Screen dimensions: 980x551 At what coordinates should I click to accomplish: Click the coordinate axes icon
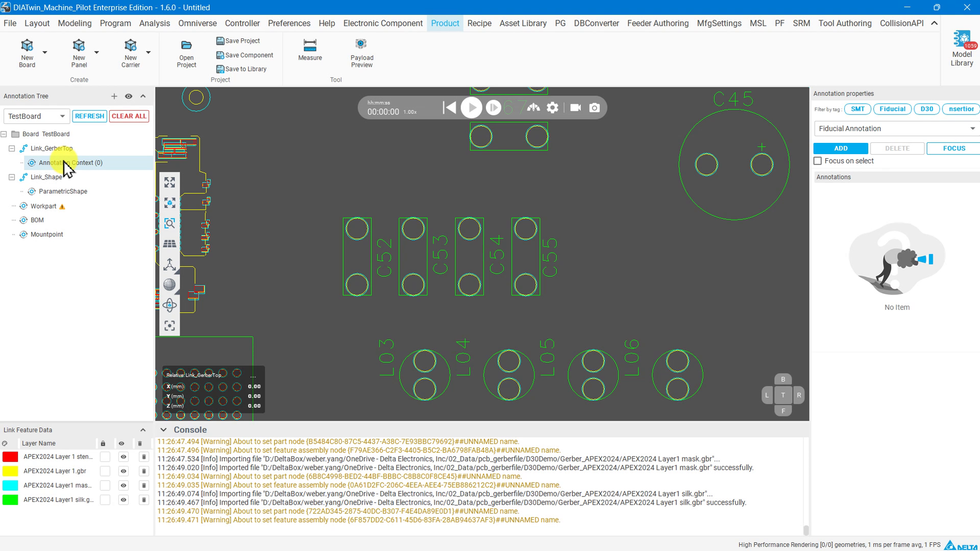click(169, 264)
